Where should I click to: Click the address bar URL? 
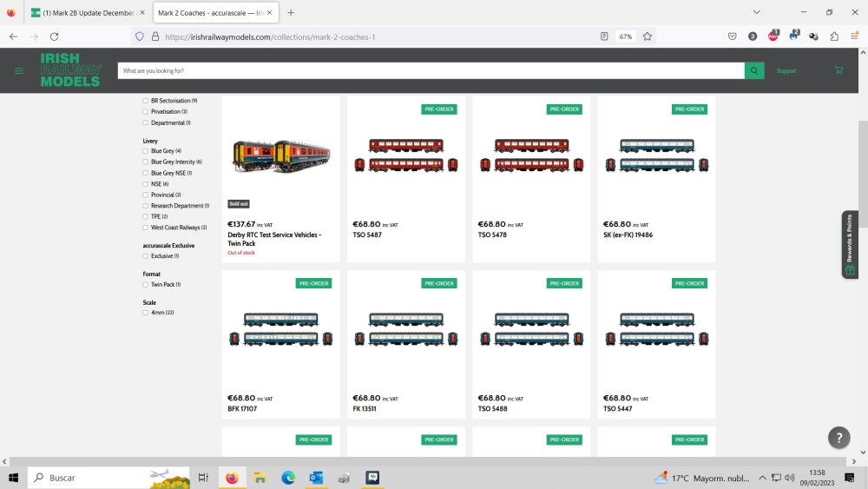[270, 37]
